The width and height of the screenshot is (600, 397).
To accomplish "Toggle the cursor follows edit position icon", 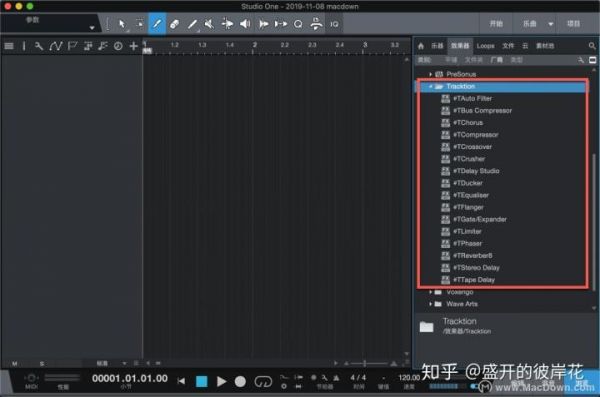I will [281, 24].
